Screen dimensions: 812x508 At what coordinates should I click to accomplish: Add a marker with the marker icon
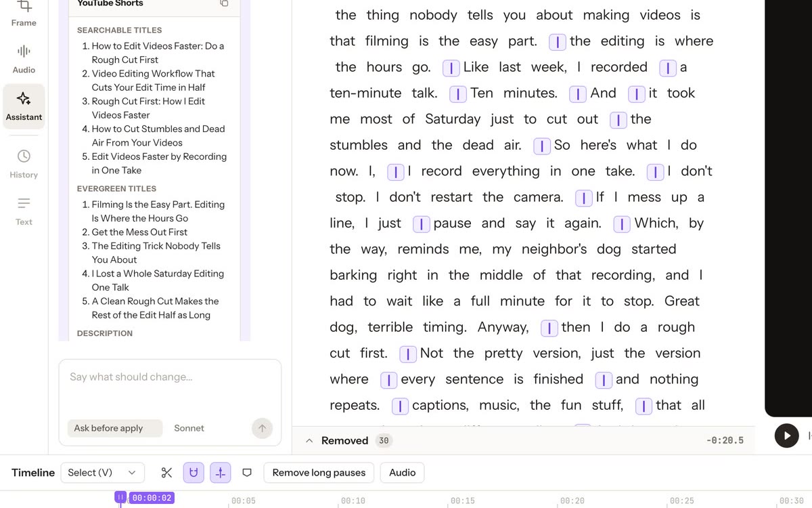(x=247, y=473)
